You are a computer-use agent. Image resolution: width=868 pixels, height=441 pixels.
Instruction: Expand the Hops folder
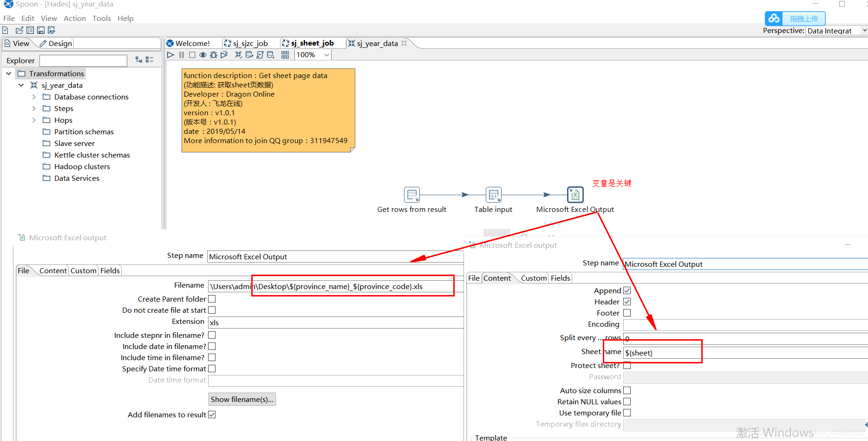click(33, 120)
